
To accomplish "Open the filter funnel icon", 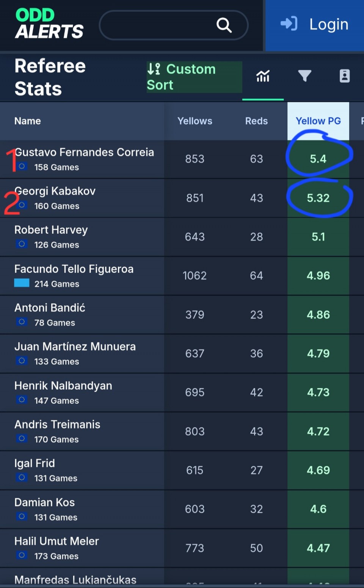I will click(304, 76).
